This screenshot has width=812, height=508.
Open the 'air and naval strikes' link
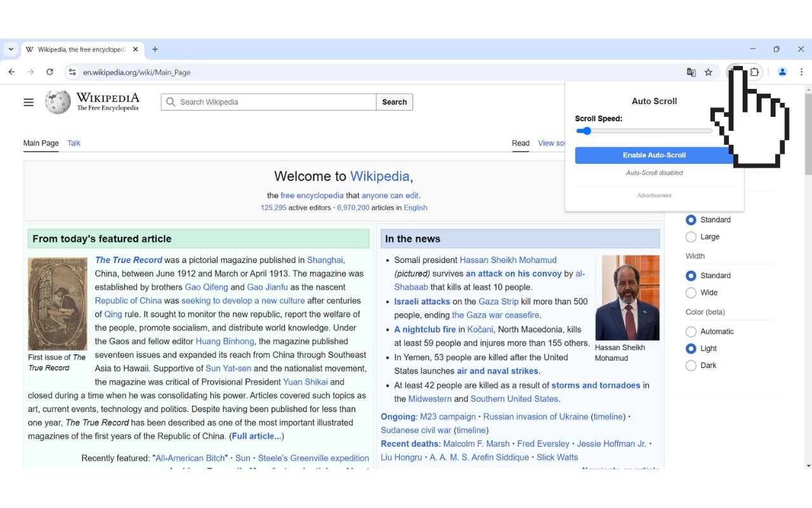tap(497, 371)
